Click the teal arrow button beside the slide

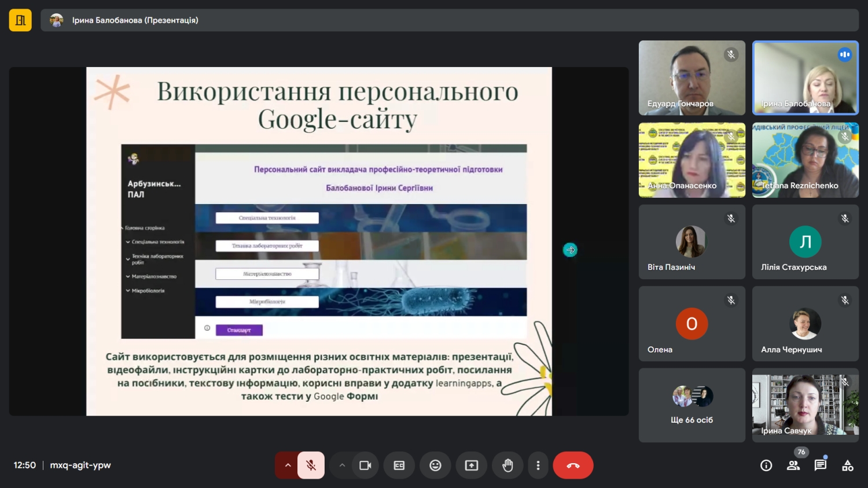(570, 250)
